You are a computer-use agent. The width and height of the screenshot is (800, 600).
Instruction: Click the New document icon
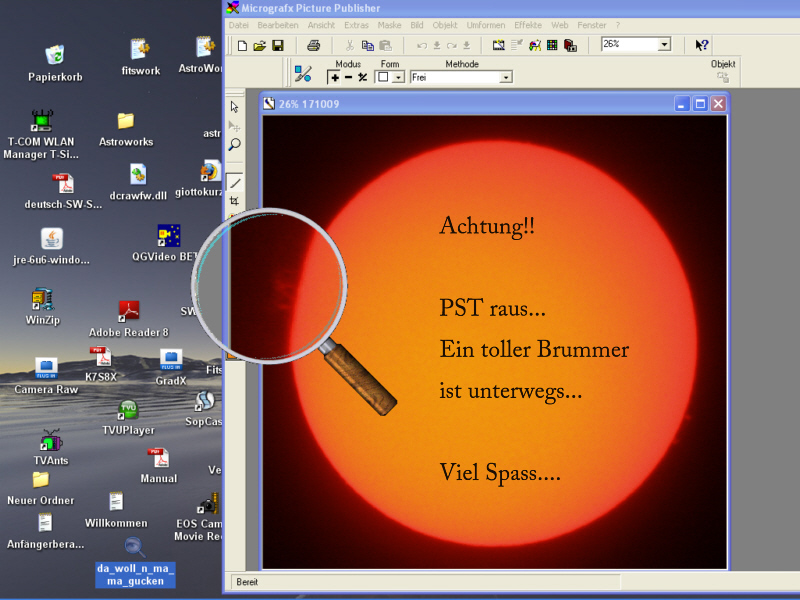(x=241, y=45)
